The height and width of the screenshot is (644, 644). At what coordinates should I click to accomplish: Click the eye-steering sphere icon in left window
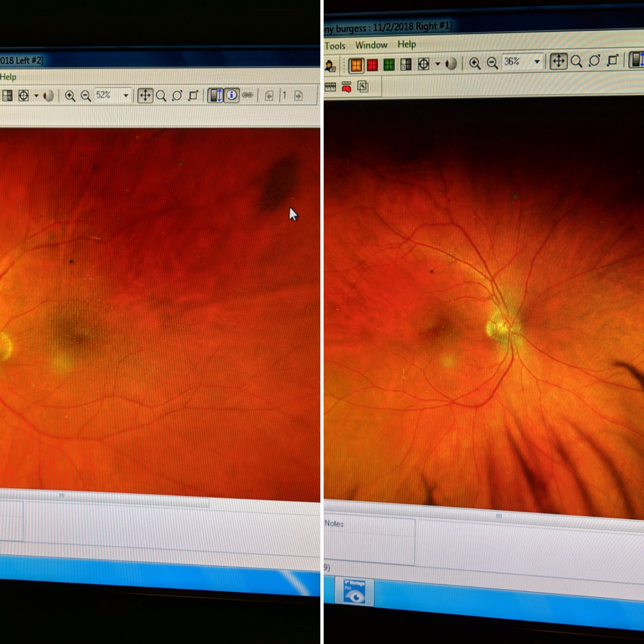click(49, 96)
